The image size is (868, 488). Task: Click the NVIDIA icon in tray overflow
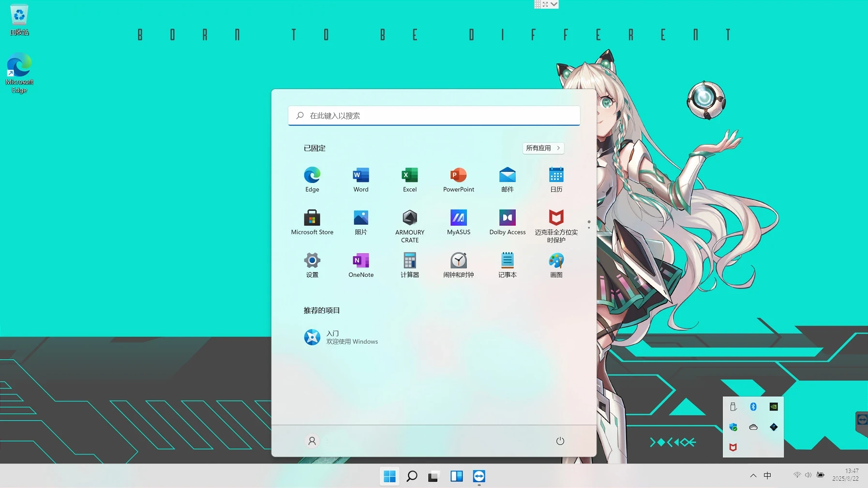pyautogui.click(x=774, y=407)
